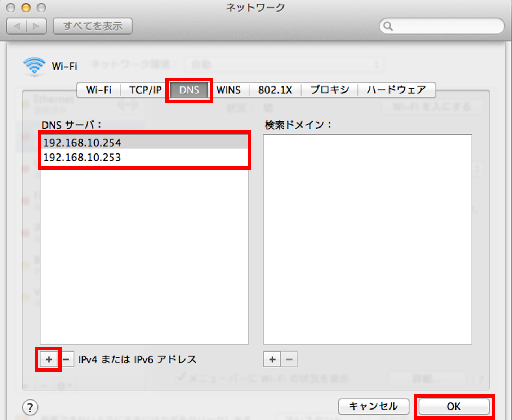Image resolution: width=512 pixels, height=420 pixels.
Task: Switch to the Wi-Fi tab
Action: click(99, 90)
